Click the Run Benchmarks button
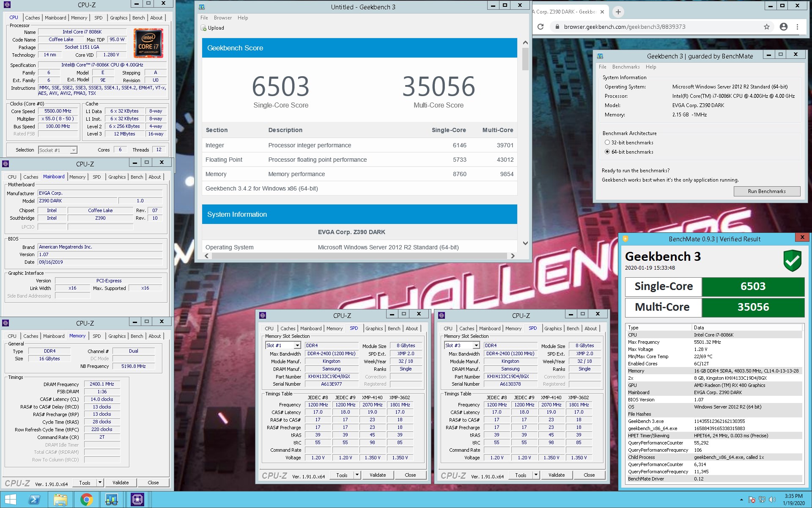 pos(767,191)
